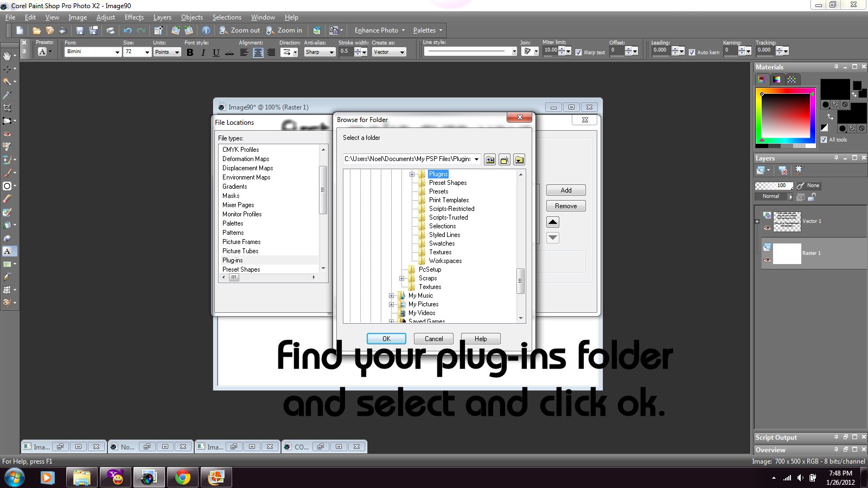The image size is (868, 488).
Task: Click Remove button in File Locations dialog
Action: point(566,206)
